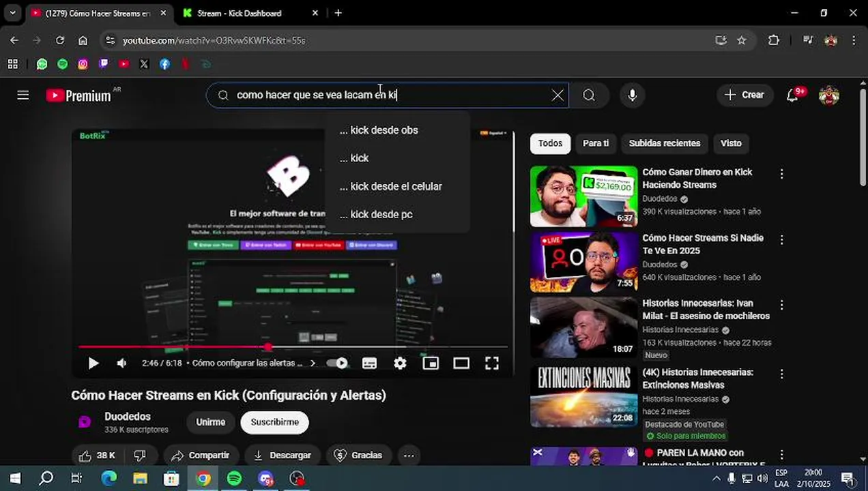868x491 pixels.
Task: Enter full screen mode
Action: (492, 363)
